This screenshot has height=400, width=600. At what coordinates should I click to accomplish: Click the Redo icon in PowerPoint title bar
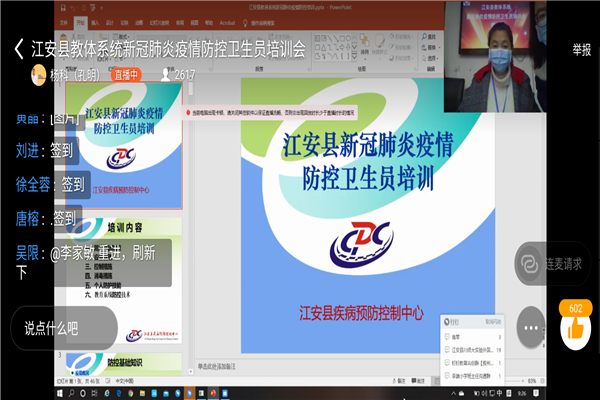(83, 8)
